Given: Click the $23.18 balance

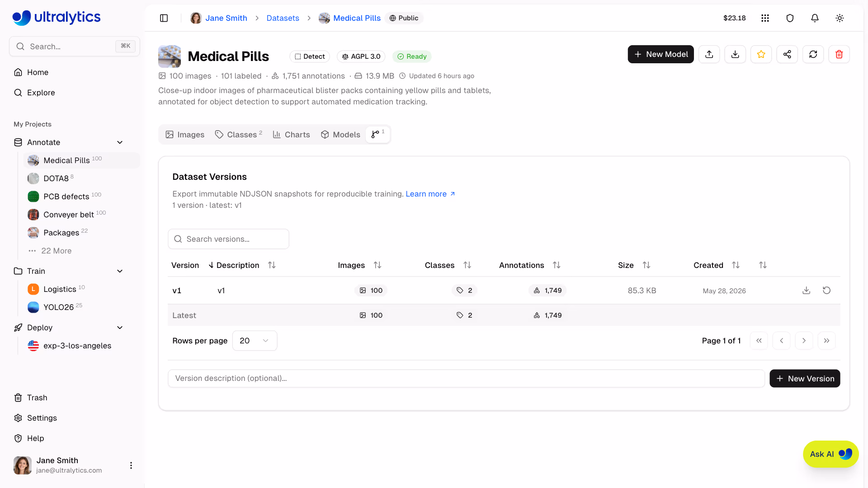Looking at the screenshot, I should [734, 18].
